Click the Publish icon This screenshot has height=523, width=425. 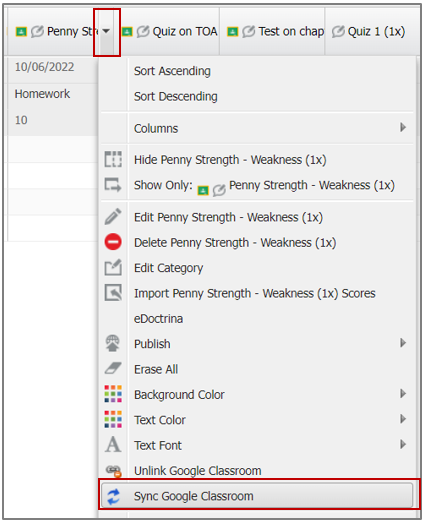click(x=113, y=344)
